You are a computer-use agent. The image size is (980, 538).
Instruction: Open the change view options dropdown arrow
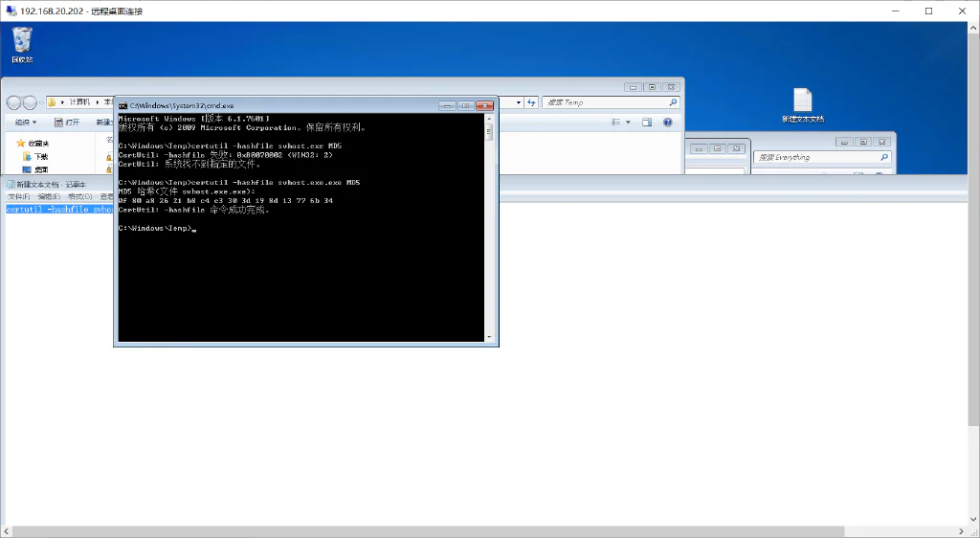[628, 122]
